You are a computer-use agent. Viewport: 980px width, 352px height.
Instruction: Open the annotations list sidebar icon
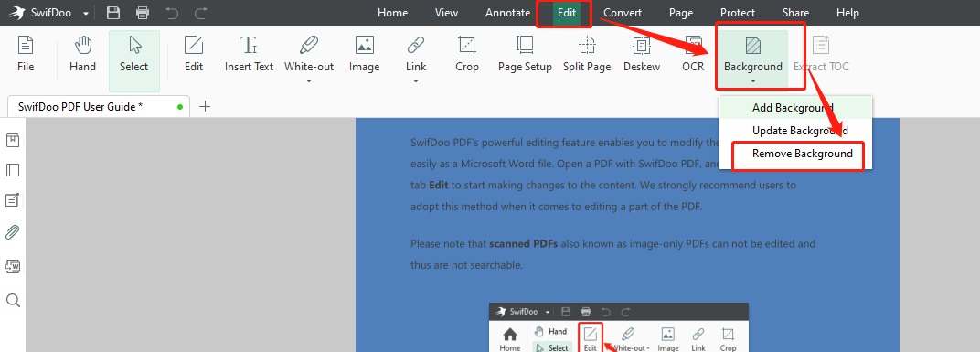click(13, 200)
